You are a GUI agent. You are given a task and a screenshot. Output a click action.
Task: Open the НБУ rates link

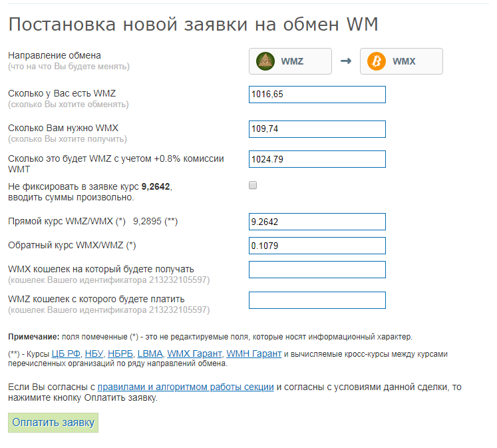point(94,353)
